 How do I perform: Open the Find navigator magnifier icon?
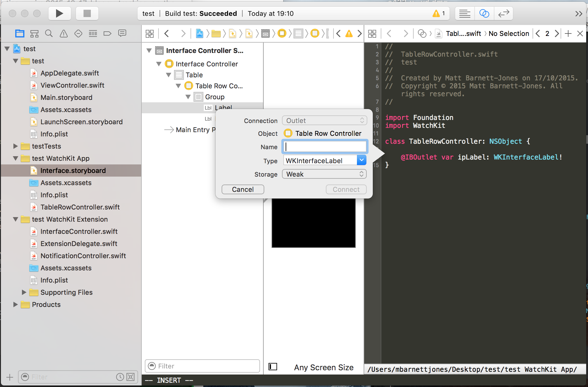click(49, 33)
